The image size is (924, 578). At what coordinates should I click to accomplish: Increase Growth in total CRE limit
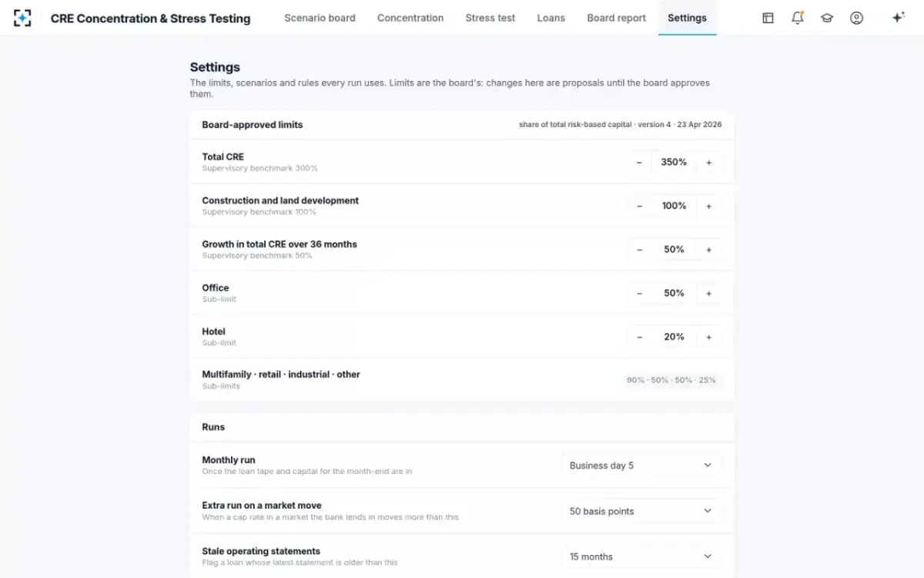pyautogui.click(x=709, y=250)
